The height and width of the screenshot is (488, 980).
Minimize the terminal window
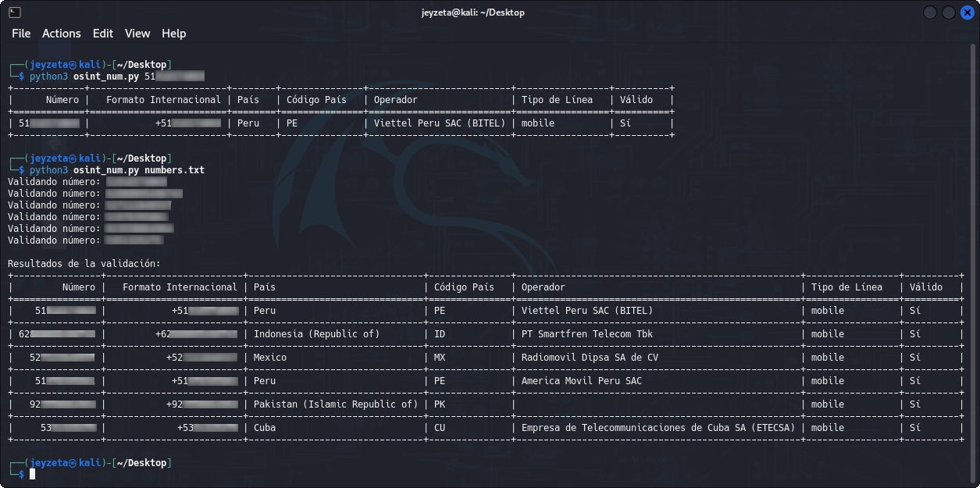coord(930,12)
